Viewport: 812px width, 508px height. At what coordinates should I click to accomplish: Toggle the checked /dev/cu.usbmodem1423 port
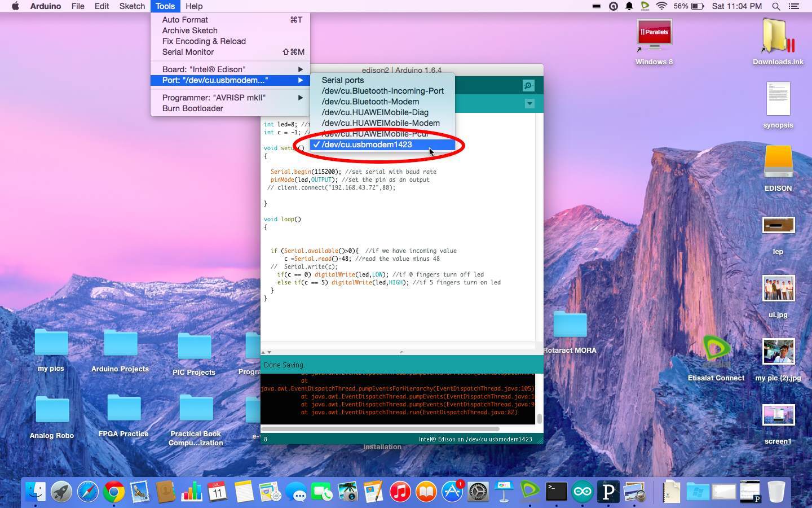coord(382,144)
